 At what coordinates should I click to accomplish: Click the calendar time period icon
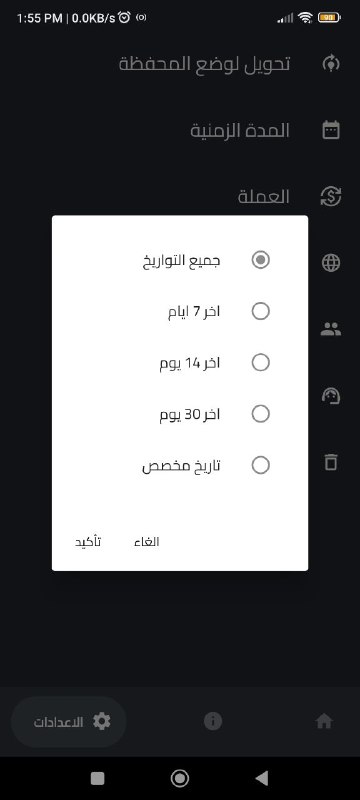[x=331, y=130]
